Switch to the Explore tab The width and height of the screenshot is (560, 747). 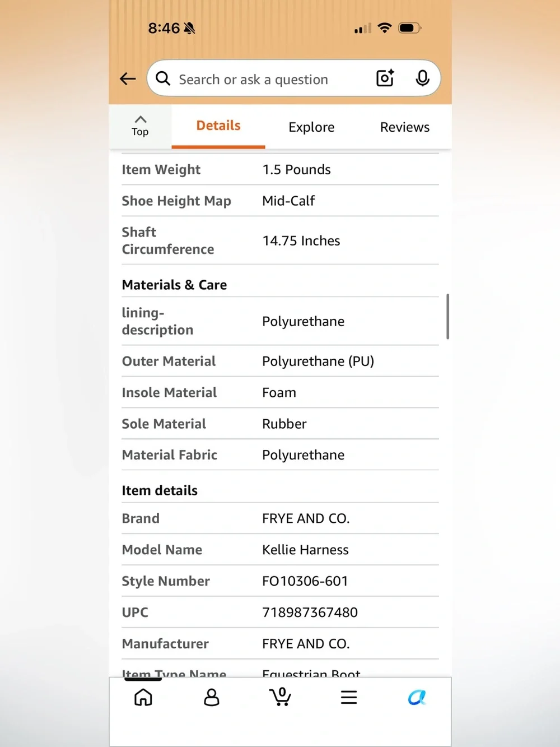pyautogui.click(x=311, y=127)
